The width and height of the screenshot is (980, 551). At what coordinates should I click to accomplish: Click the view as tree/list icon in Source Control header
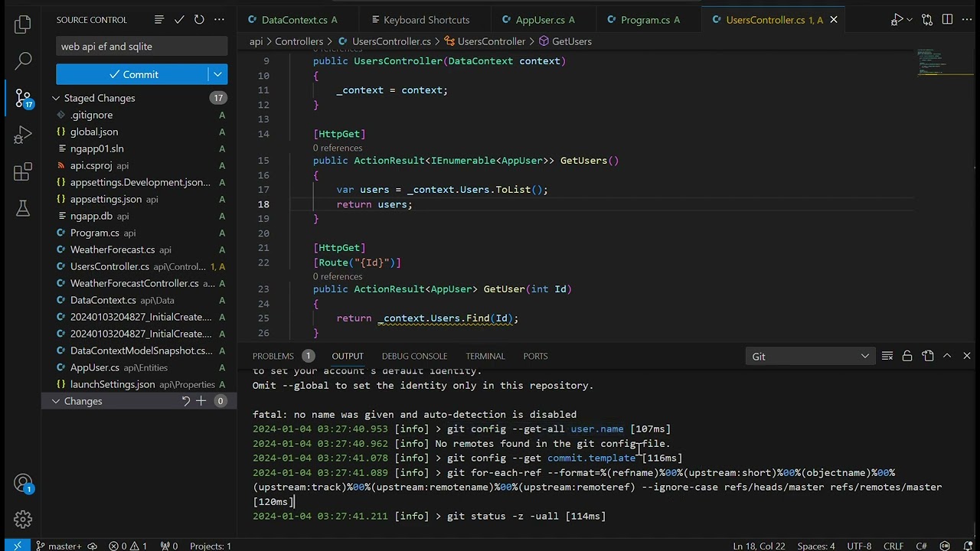(x=158, y=19)
